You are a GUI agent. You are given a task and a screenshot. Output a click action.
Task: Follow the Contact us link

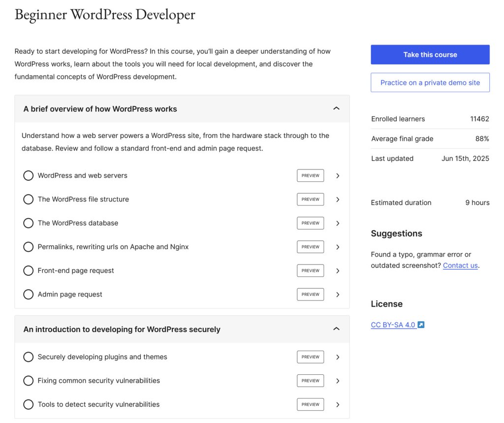coord(460,265)
